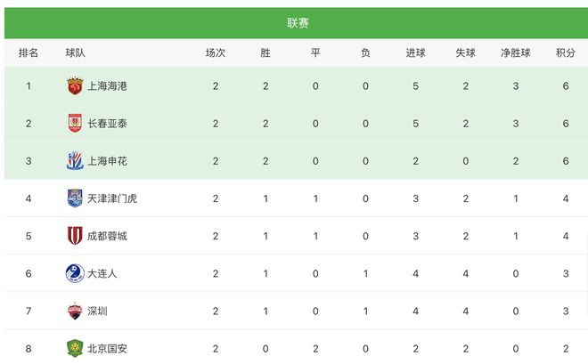
Task: Select the 北京国安 club badge
Action: click(75, 348)
